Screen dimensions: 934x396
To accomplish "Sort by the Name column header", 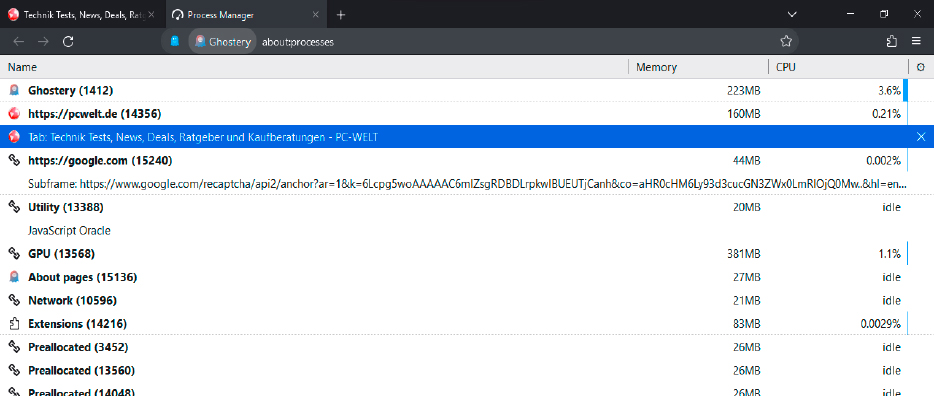I will (314, 67).
